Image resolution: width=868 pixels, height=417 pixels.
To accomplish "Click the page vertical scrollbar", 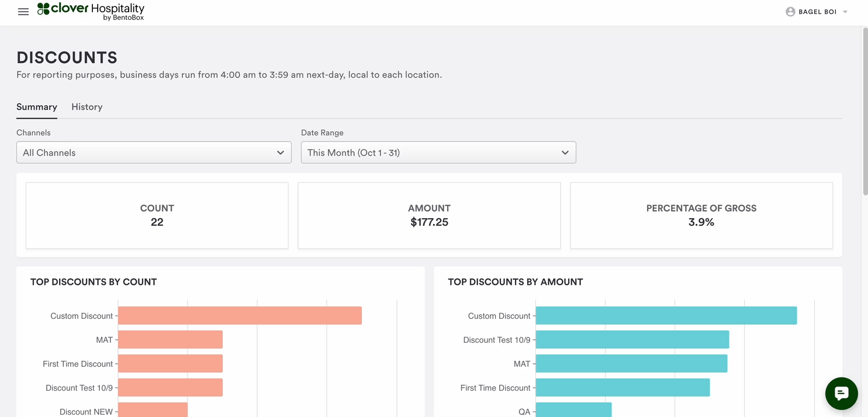I will pos(864,111).
